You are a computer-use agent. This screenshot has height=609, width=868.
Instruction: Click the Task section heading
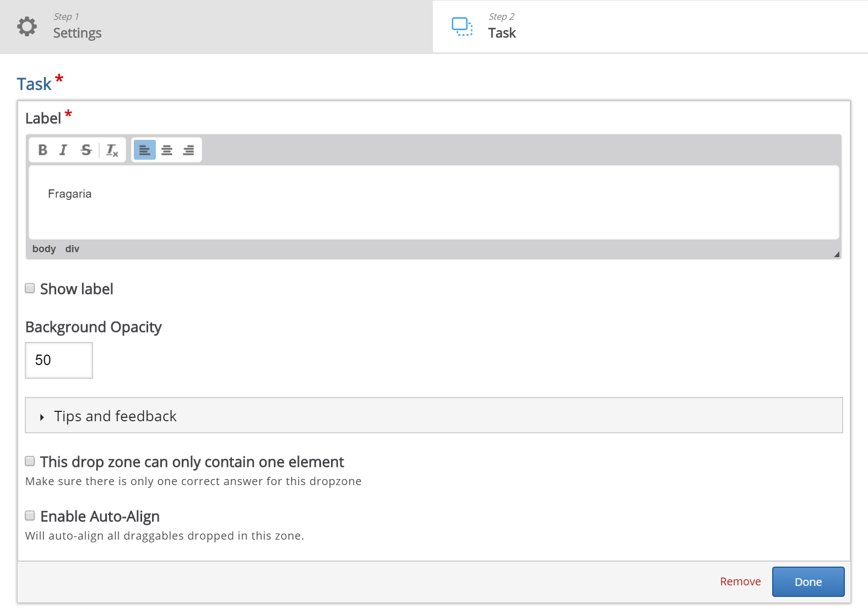pyautogui.click(x=34, y=84)
